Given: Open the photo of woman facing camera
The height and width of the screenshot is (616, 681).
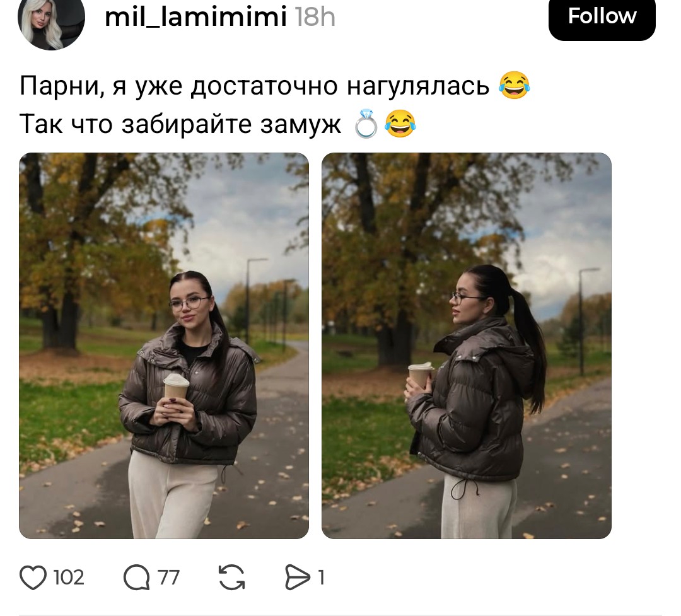Looking at the screenshot, I should (164, 346).
